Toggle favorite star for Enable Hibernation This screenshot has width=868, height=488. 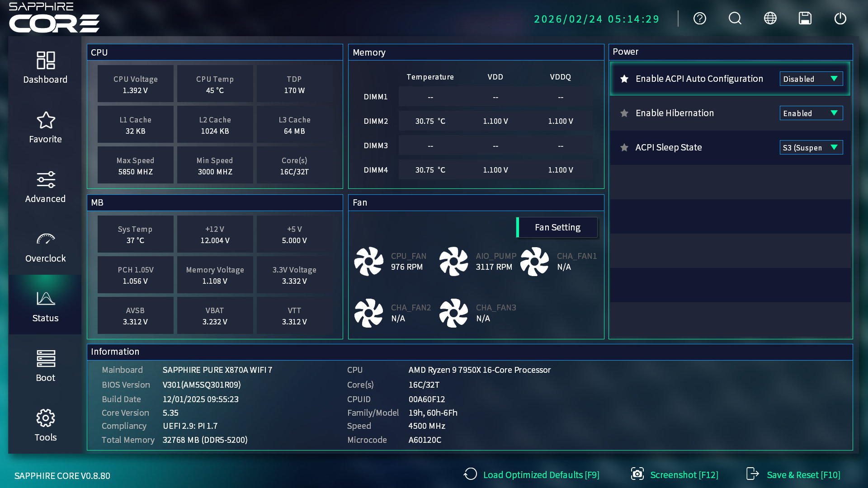[x=624, y=113]
